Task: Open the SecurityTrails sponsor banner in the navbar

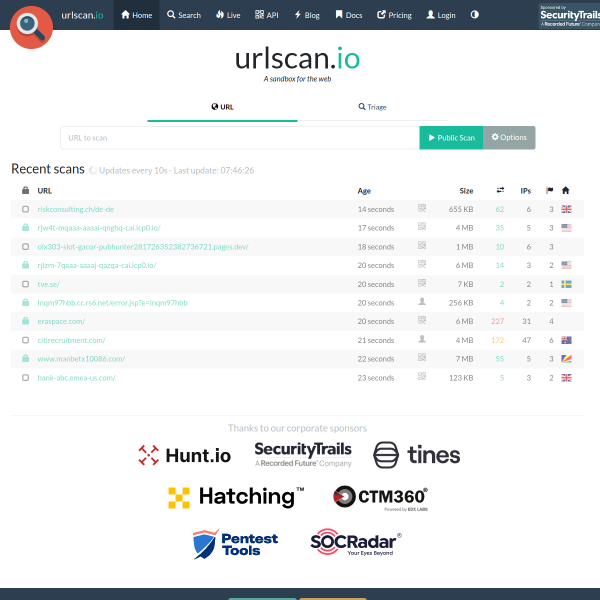Action: coord(569,16)
